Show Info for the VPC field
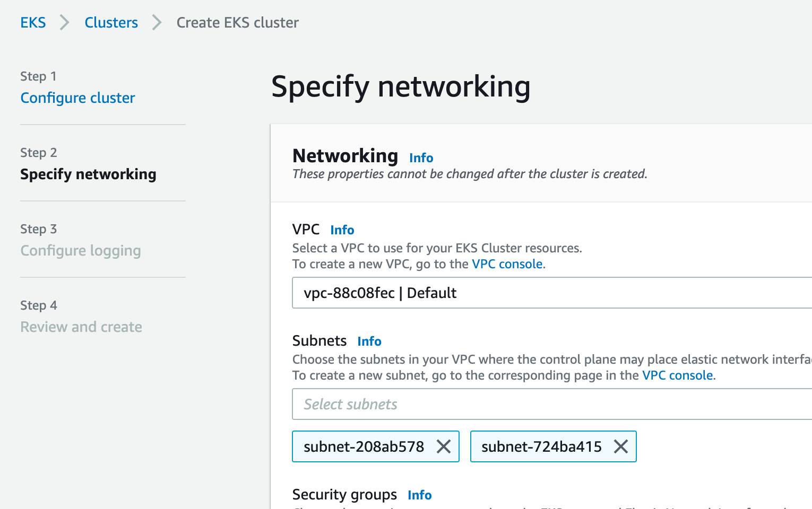This screenshot has width=812, height=509. tap(342, 230)
